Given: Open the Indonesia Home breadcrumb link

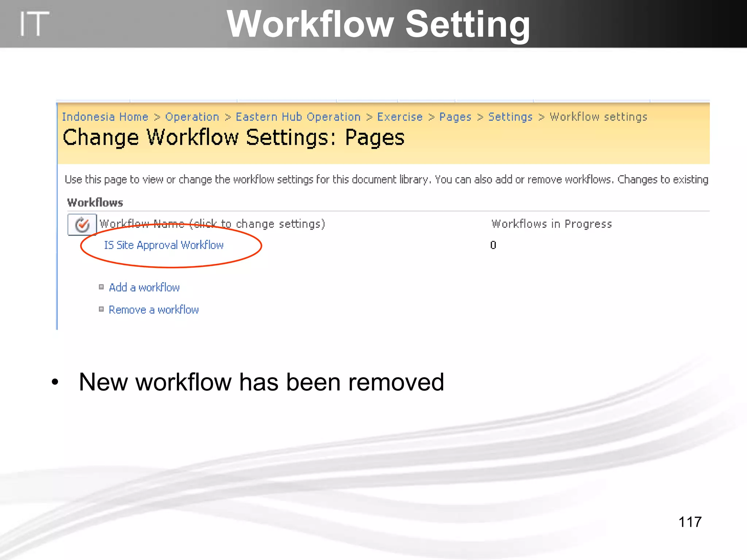Looking at the screenshot, I should coord(105,117).
